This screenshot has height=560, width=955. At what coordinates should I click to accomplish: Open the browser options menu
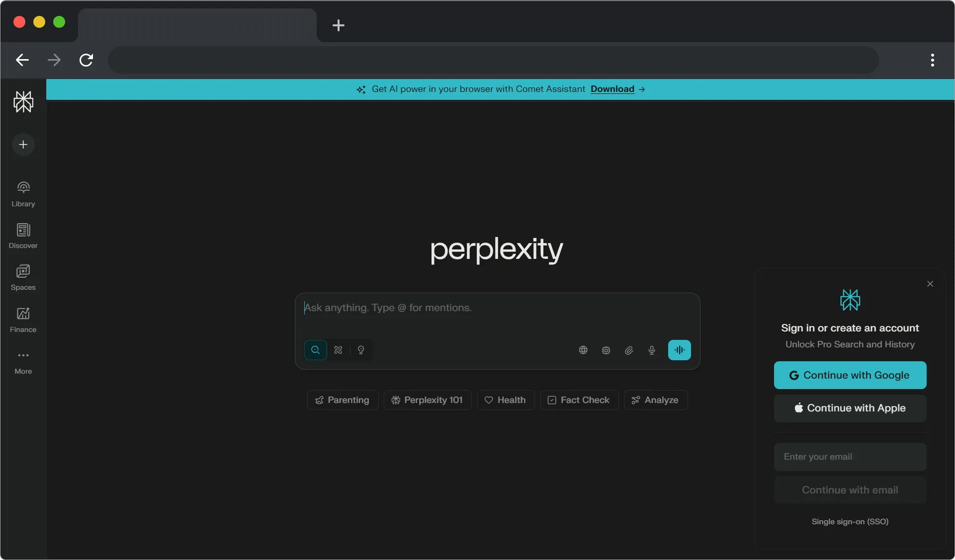(x=933, y=60)
